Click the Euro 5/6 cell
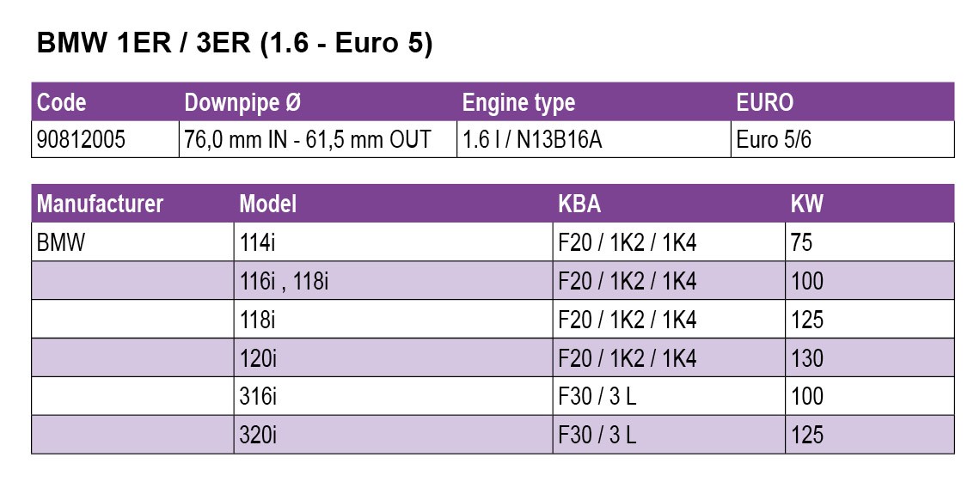 (774, 139)
